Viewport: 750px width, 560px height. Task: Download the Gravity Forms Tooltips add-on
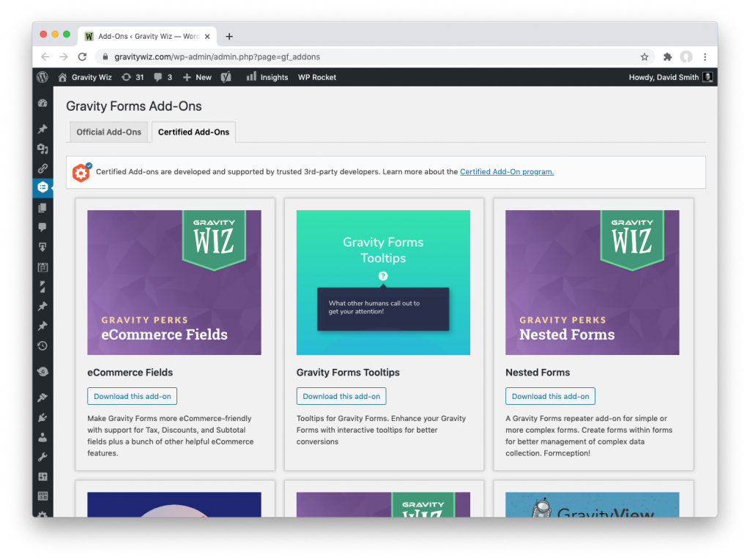coord(341,397)
